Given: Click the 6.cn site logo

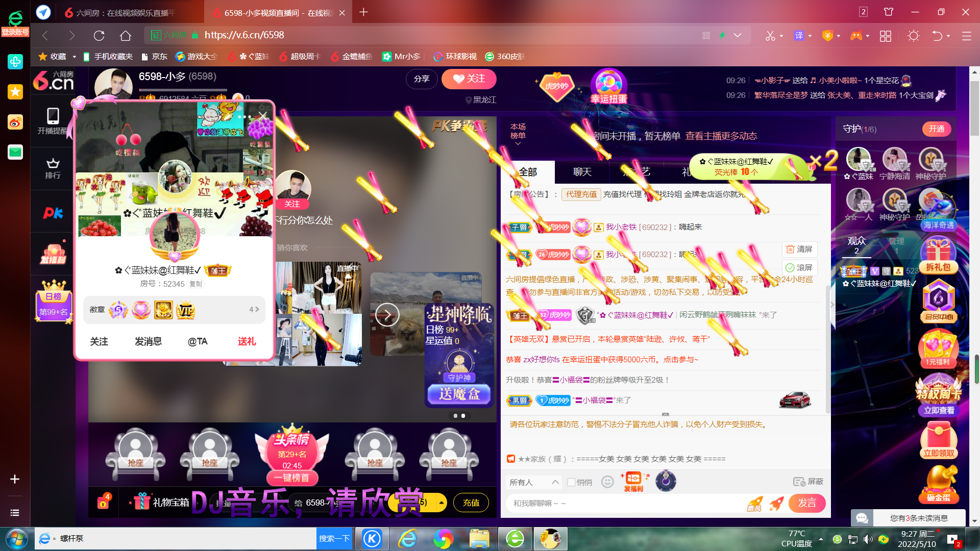Looking at the screenshot, I should (x=54, y=81).
